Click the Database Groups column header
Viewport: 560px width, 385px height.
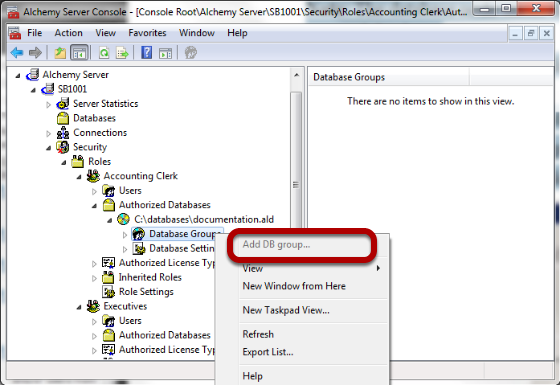389,77
